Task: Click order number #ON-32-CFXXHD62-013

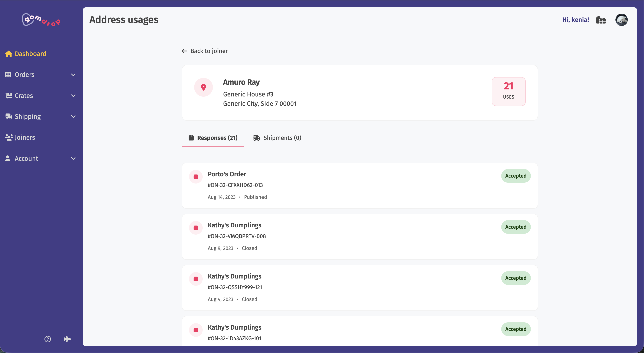Action: (235, 185)
